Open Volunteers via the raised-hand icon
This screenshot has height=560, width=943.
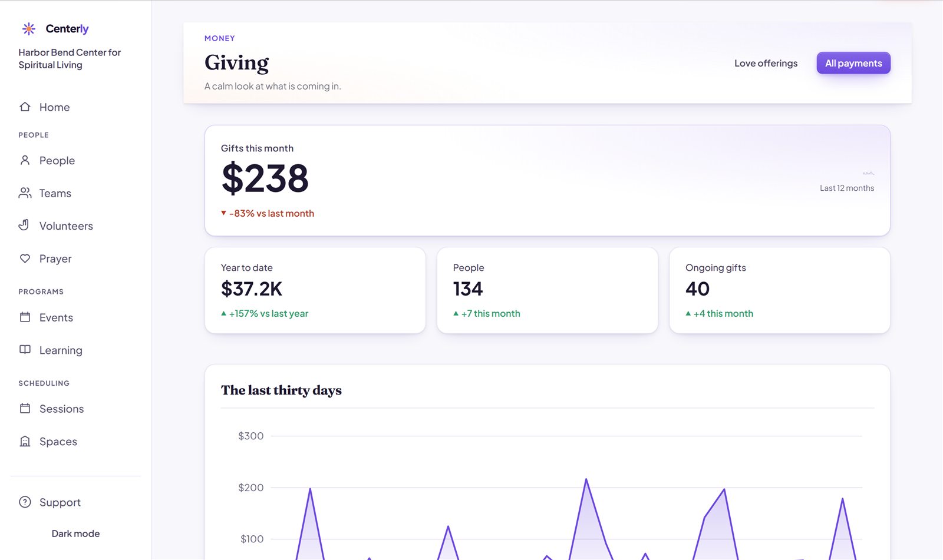24,226
